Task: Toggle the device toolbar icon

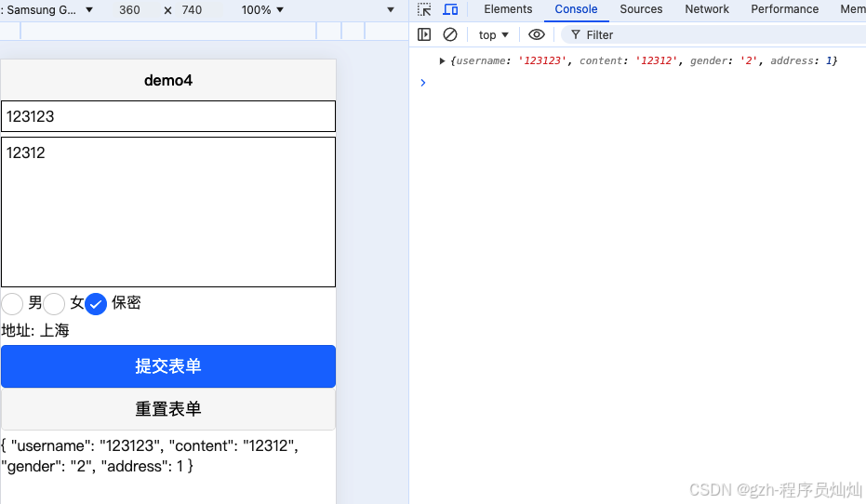Action: click(450, 9)
